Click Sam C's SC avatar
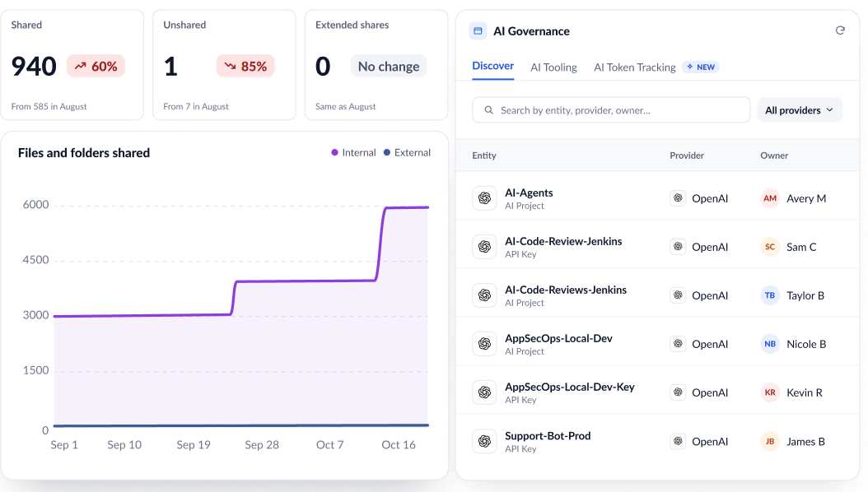This screenshot has width=868, height=492. pyautogui.click(x=770, y=247)
